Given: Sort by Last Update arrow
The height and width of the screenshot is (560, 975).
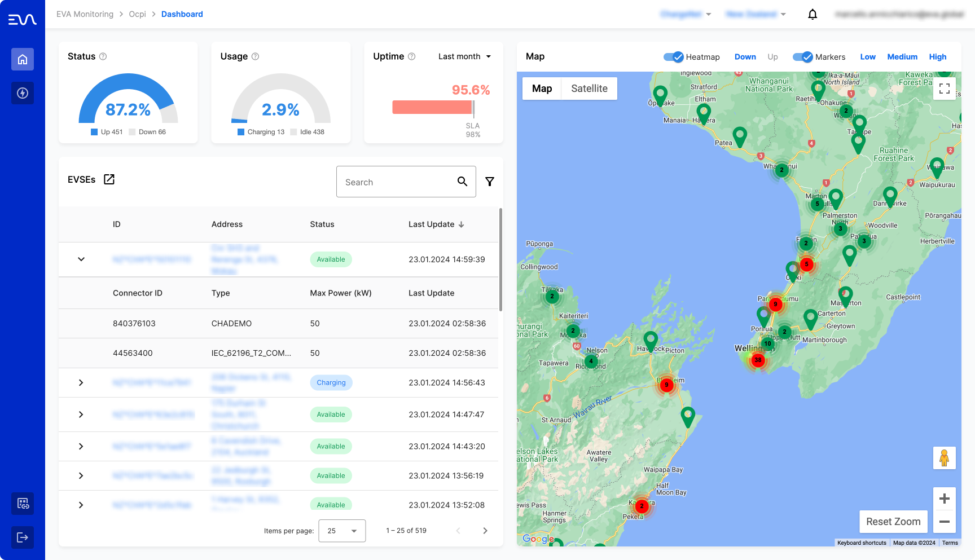Looking at the screenshot, I should (x=462, y=224).
